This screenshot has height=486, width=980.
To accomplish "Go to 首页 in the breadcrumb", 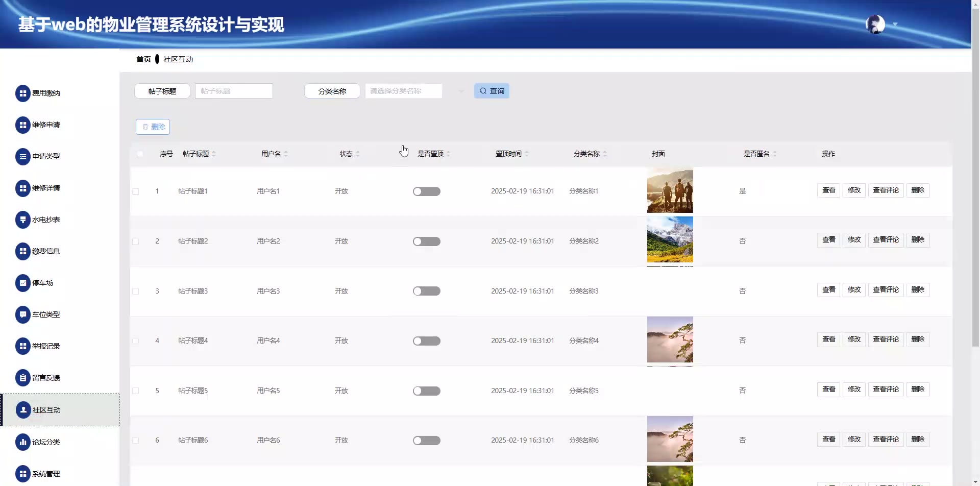I will pyautogui.click(x=143, y=59).
